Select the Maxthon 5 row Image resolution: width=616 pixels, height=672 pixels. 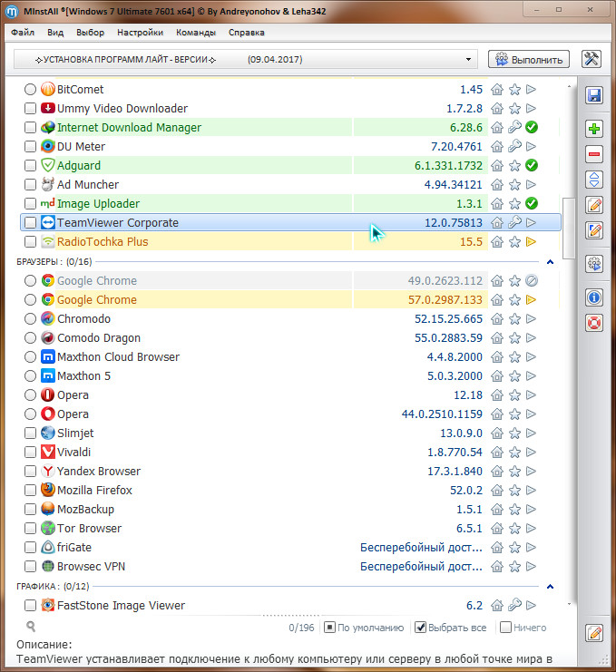tap(290, 375)
